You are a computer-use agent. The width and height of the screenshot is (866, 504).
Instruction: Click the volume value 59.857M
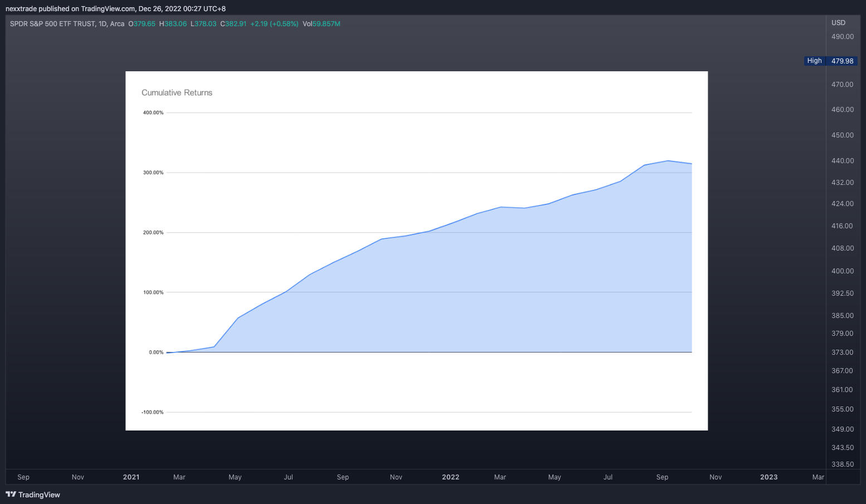(x=327, y=24)
